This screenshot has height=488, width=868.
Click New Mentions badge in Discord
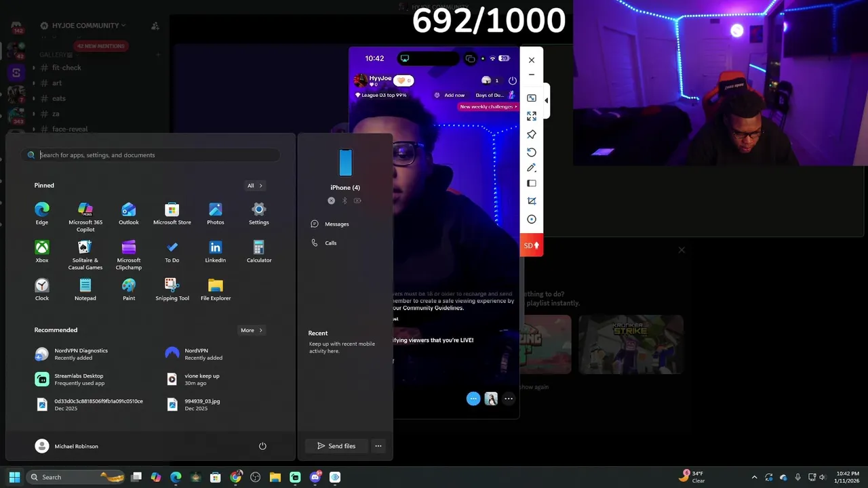100,46
